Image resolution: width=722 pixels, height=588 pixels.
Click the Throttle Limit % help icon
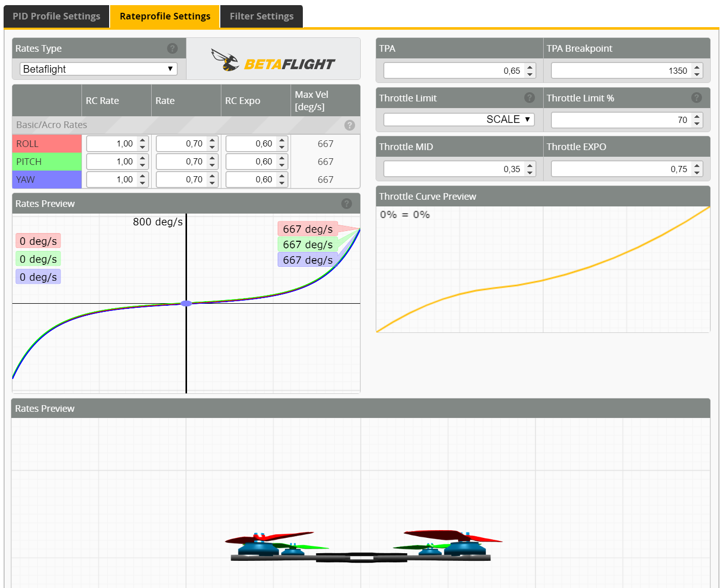coord(696,98)
